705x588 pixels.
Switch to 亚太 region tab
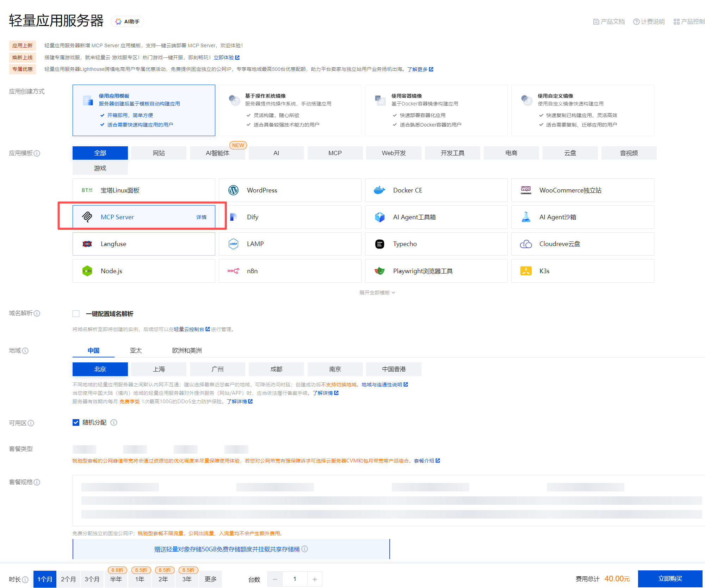coord(136,350)
